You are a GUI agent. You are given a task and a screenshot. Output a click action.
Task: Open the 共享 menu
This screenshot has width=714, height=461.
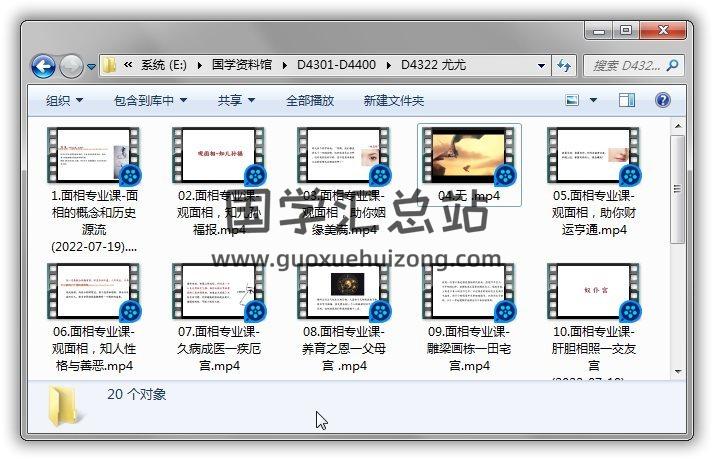[236, 100]
